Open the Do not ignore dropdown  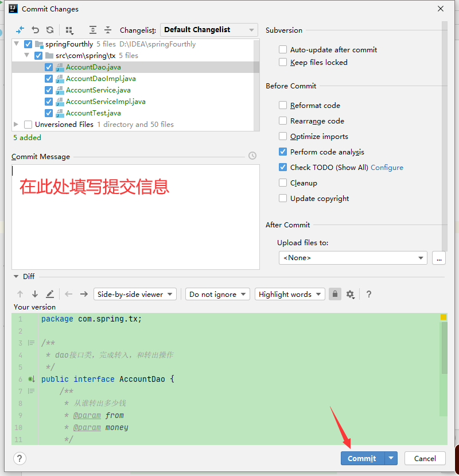(217, 294)
